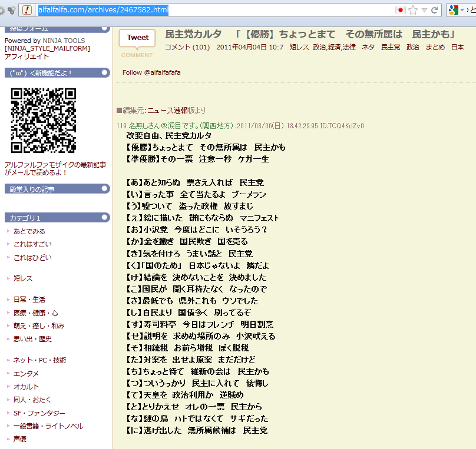The height and width of the screenshot is (449, 476).
Task: Click the Tweet button
Action: pos(137,38)
